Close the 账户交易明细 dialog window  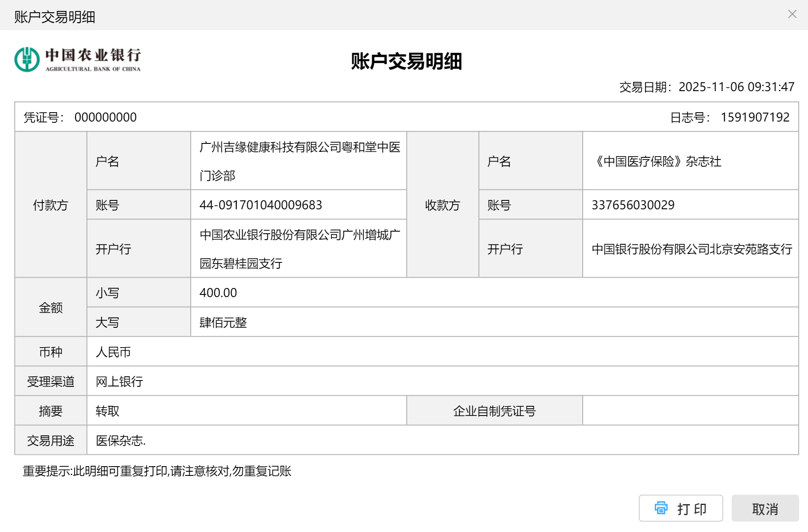pos(792,14)
